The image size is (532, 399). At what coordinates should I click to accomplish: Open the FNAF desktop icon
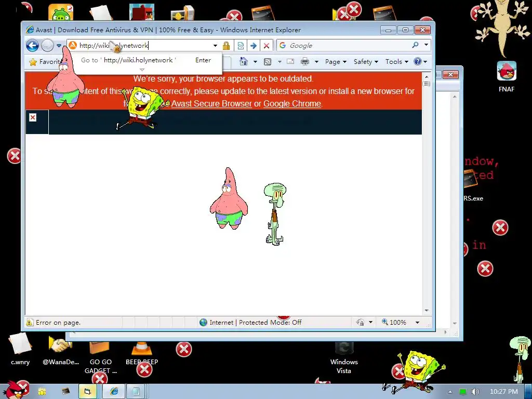(507, 77)
